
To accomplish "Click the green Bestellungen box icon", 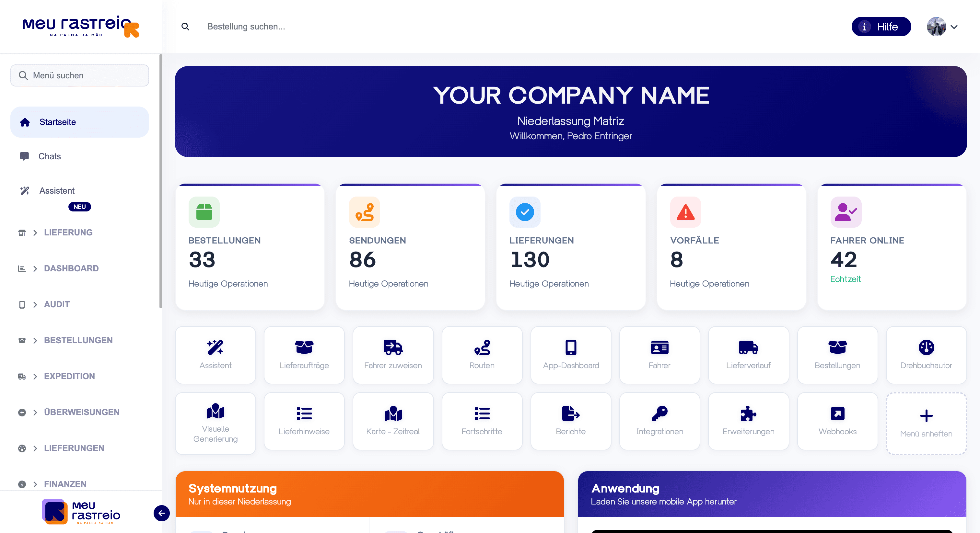I will [x=204, y=212].
